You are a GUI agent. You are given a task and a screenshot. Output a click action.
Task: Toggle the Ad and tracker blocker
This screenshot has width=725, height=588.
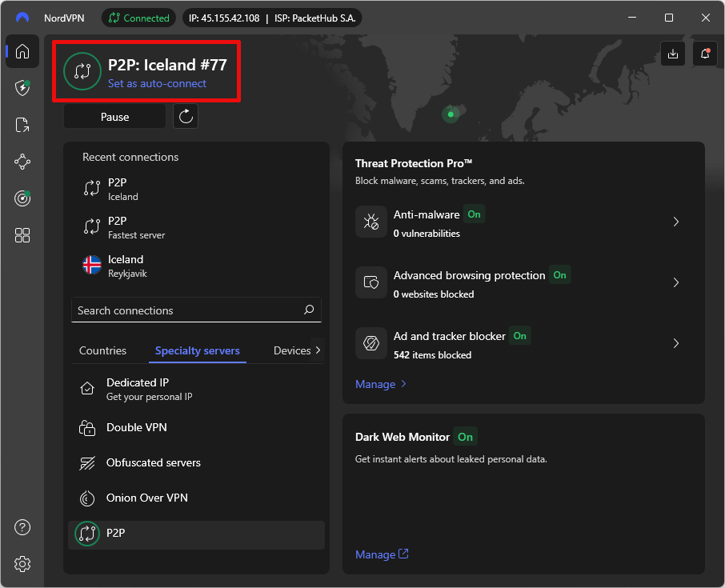click(519, 336)
